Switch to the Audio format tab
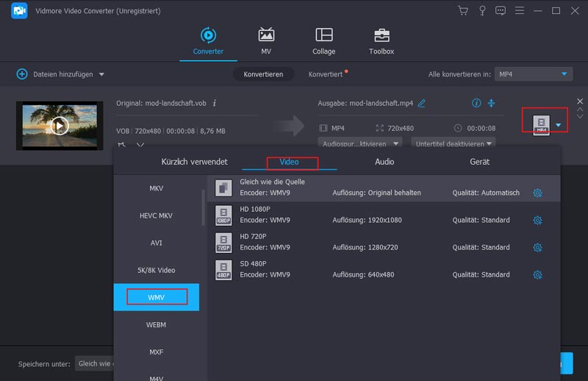 point(384,162)
